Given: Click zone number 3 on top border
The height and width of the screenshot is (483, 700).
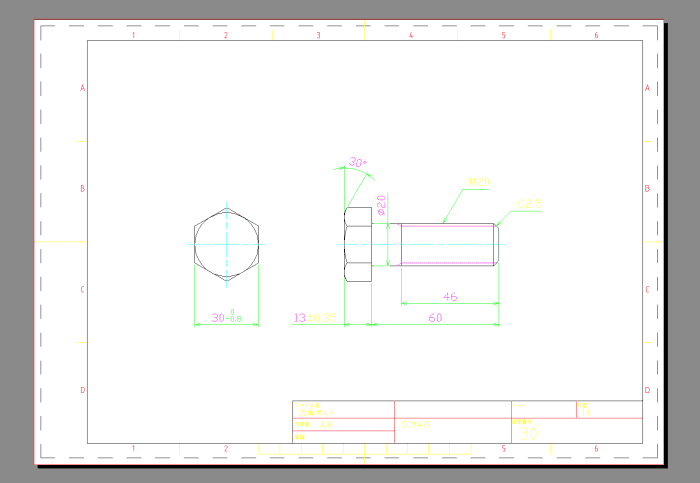Looking at the screenshot, I should click(318, 35).
